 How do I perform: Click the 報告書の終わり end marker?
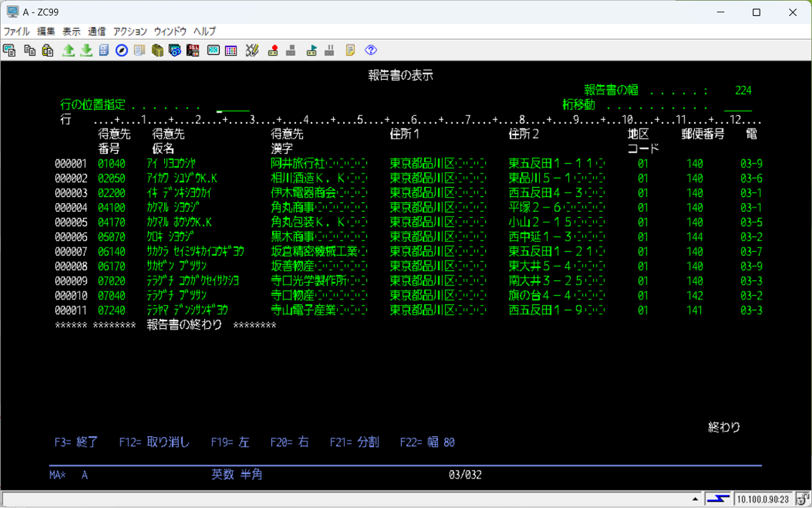click(184, 325)
